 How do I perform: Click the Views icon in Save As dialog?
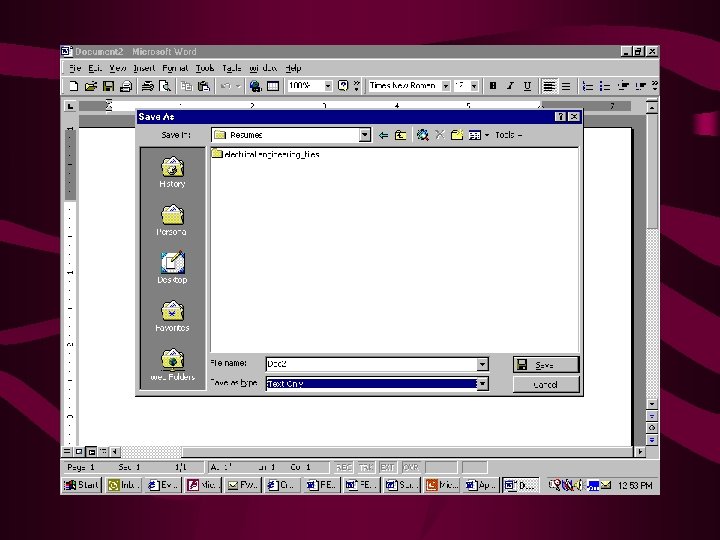(x=474, y=135)
